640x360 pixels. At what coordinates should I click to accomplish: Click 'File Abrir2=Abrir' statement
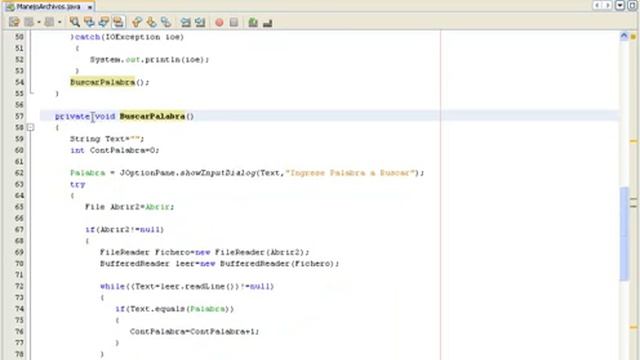click(130, 207)
